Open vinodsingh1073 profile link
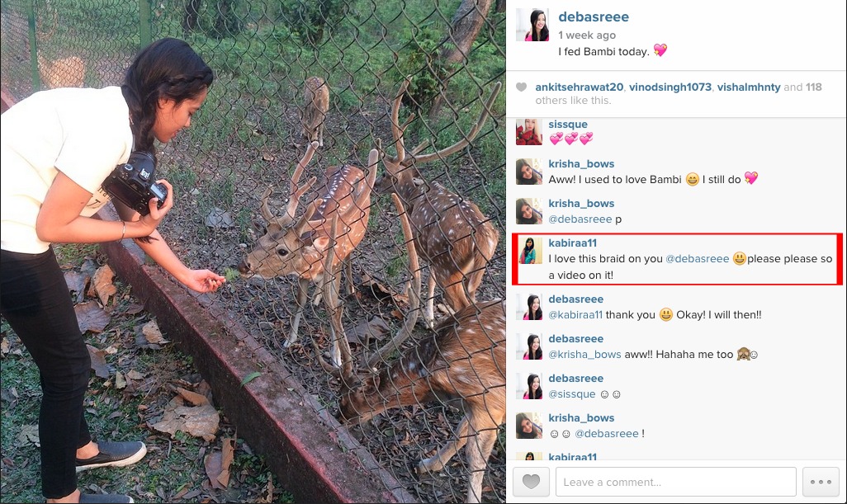This screenshot has height=504, width=847. [670, 87]
